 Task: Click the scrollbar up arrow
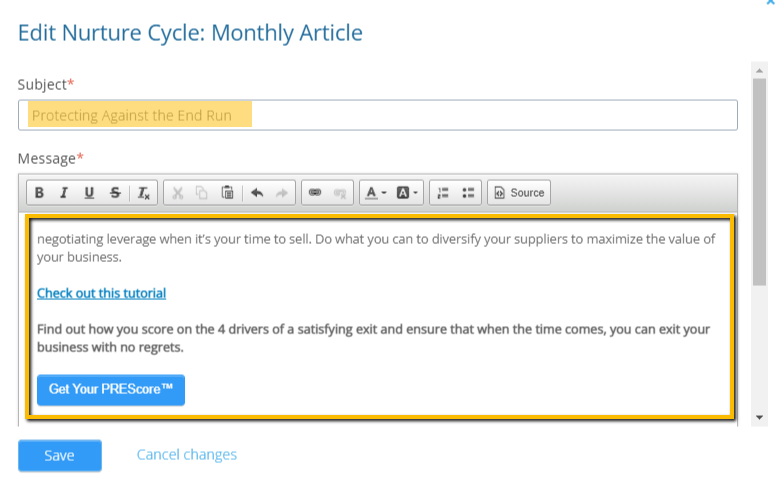pos(759,71)
